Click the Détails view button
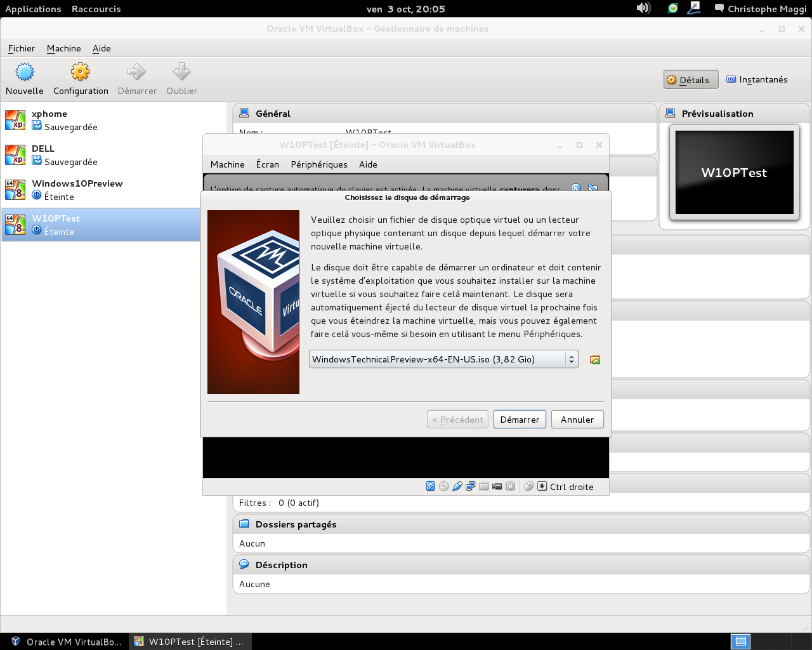 coord(691,80)
